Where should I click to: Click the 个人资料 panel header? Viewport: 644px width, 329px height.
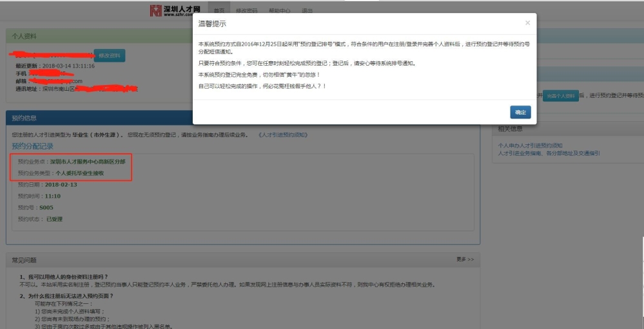(x=99, y=36)
